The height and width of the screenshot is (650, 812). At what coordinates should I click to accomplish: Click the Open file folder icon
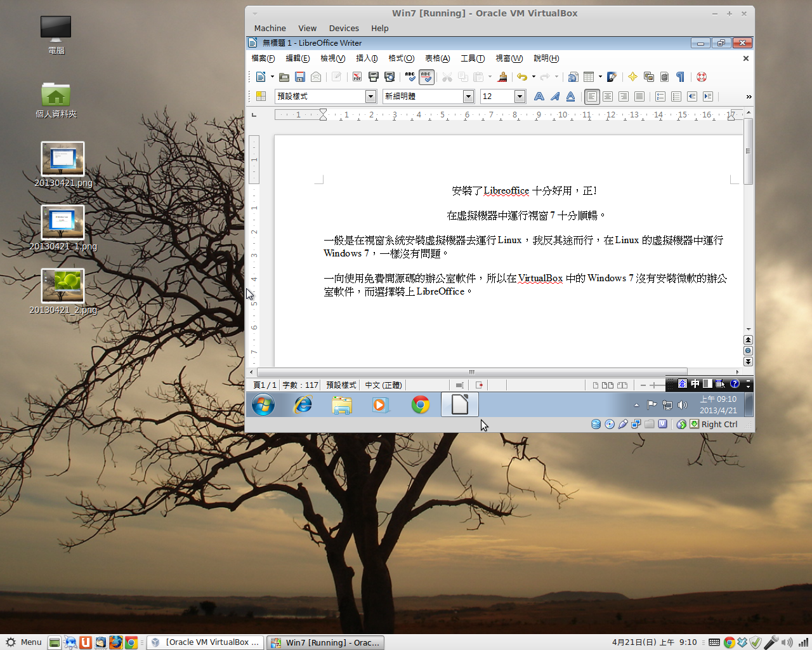click(284, 77)
